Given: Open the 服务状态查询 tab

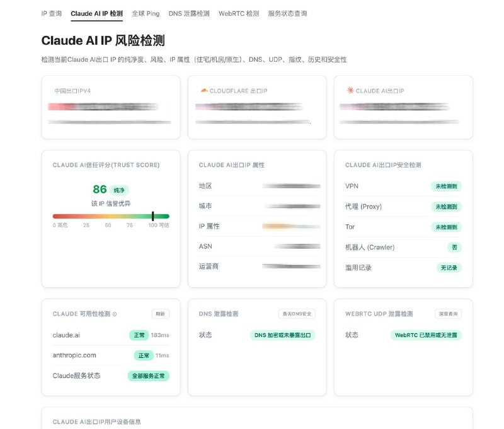Looking at the screenshot, I should pyautogui.click(x=287, y=13).
